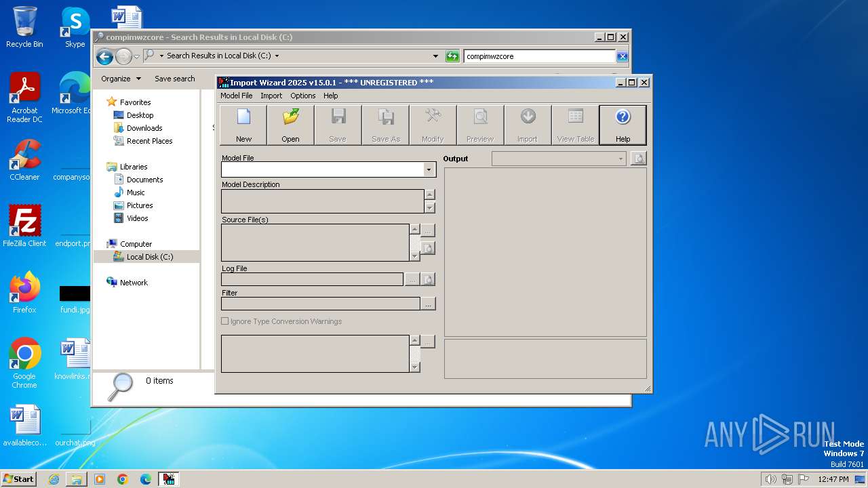Open the Model File menu
Screen dimensions: 868x488
click(x=237, y=96)
